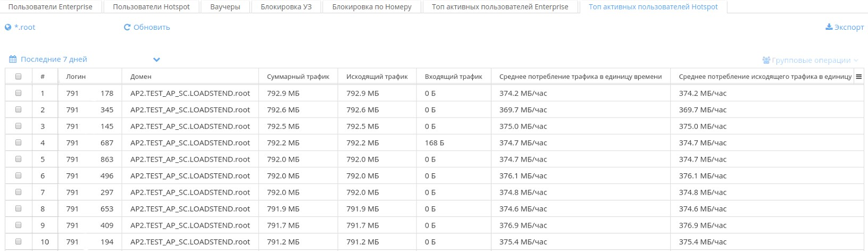This screenshot has width=868, height=251.
Task: Open the Пользователи Enterprise tab
Action: click(x=50, y=7)
